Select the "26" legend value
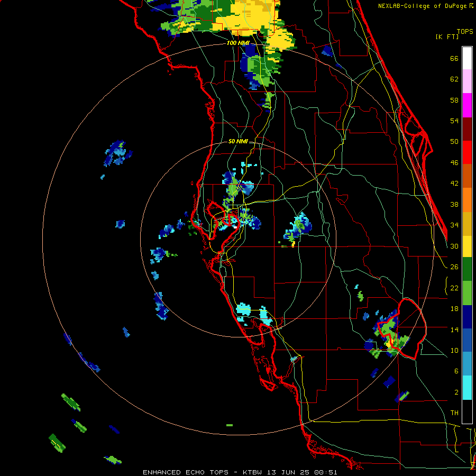The image size is (476, 476). 454,267
